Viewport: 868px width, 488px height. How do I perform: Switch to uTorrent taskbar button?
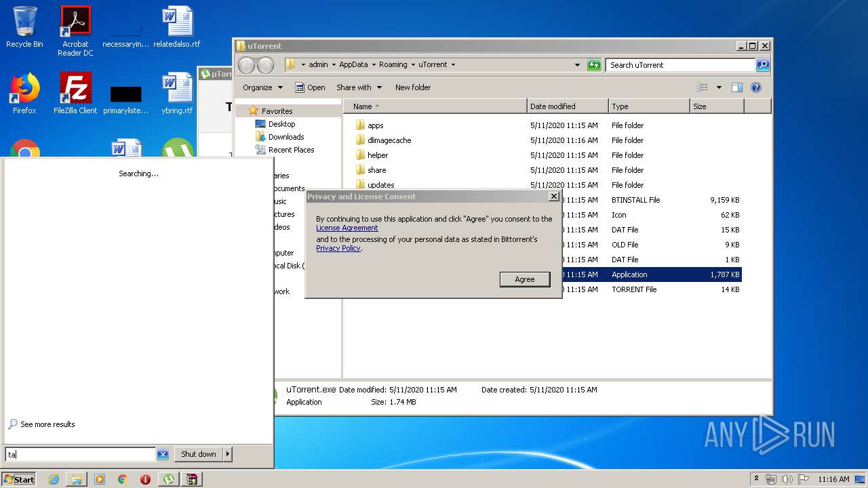coord(168,479)
